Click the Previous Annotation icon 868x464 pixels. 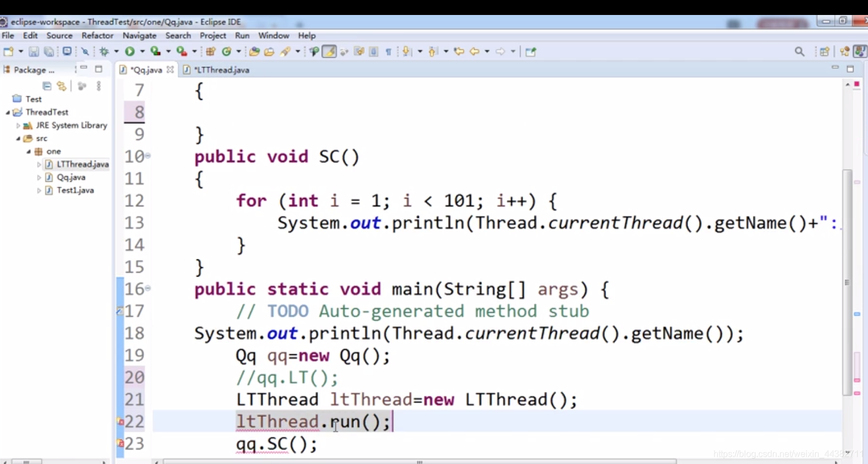click(433, 52)
